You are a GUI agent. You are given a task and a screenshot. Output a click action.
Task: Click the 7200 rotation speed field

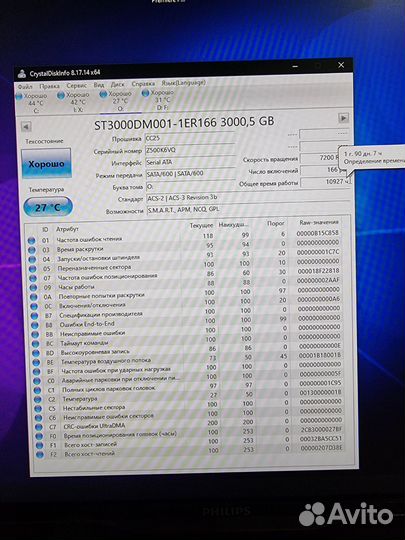pos(320,158)
